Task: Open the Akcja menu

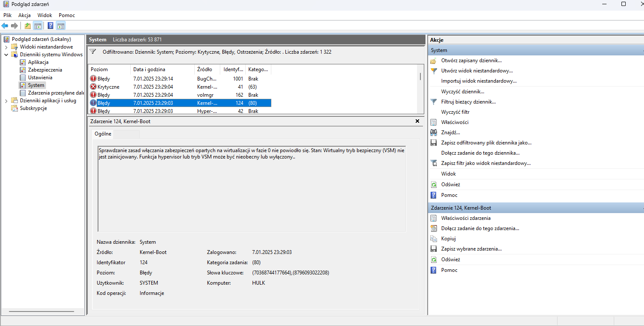Action: (x=24, y=15)
